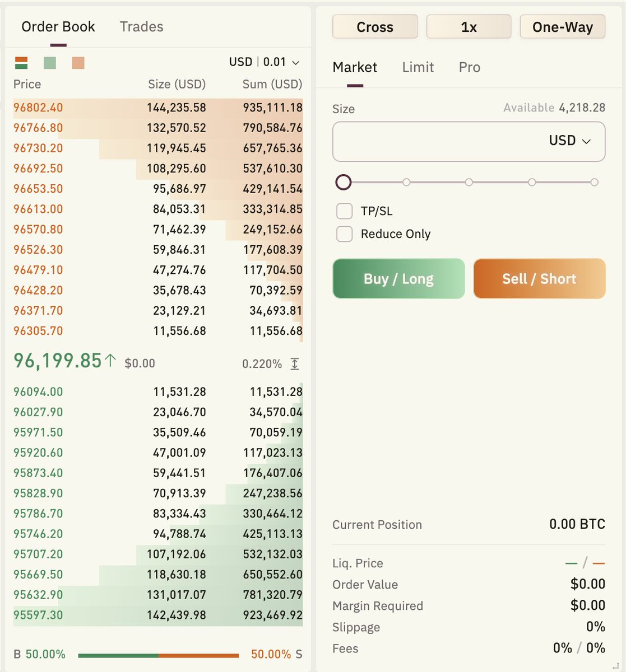Click the 0.00 BTC current position value
626x672 pixels.
[x=577, y=524]
